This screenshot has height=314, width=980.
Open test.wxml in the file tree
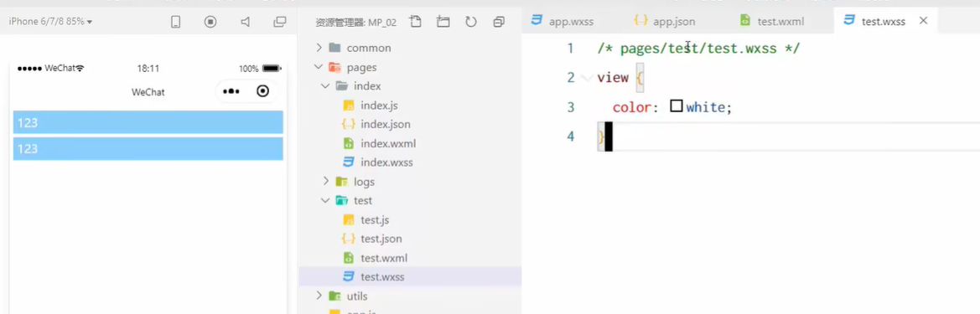[x=384, y=258]
